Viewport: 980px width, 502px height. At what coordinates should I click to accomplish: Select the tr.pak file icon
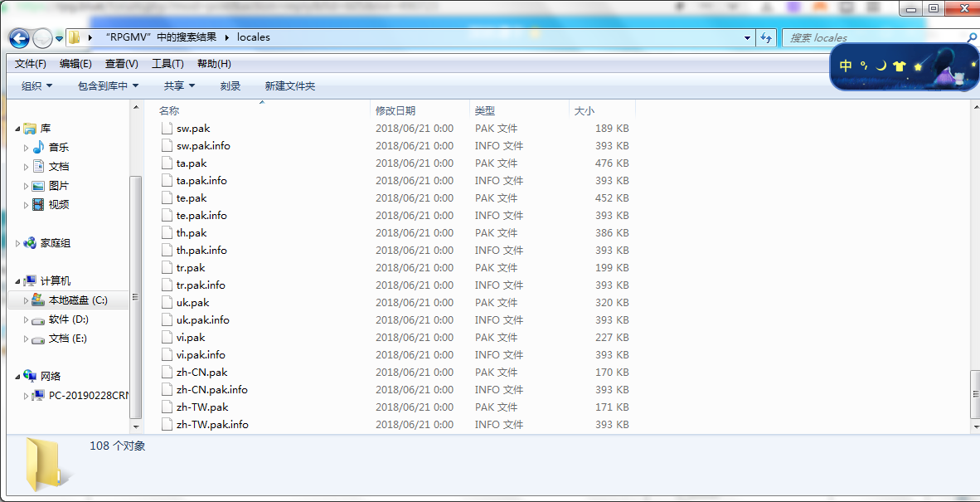click(x=167, y=268)
